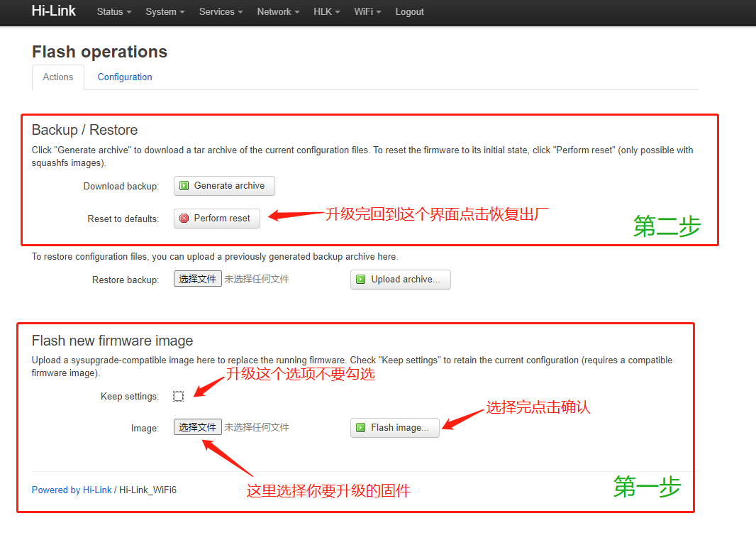
Task: Expand the WiFi menu
Action: click(367, 11)
